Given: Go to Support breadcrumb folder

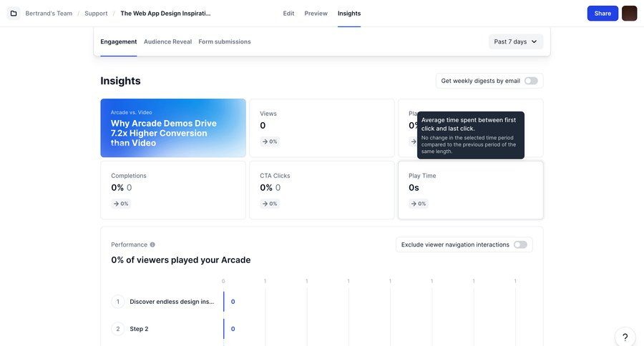Looking at the screenshot, I should point(96,13).
